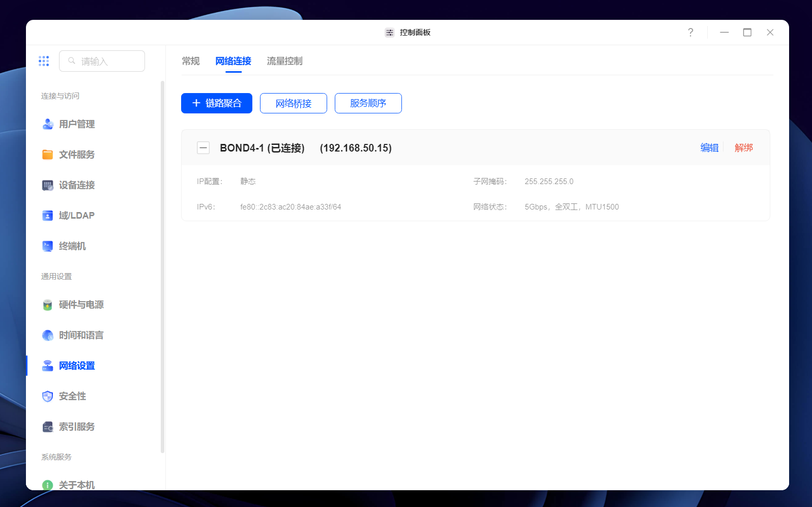
Task: Focus the 请输入 search field
Action: tap(102, 61)
